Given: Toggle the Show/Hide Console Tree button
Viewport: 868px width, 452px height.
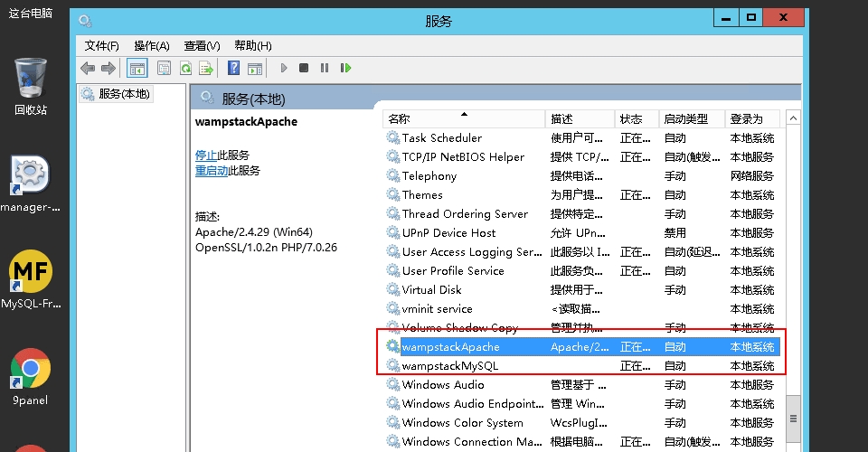Looking at the screenshot, I should coord(137,68).
